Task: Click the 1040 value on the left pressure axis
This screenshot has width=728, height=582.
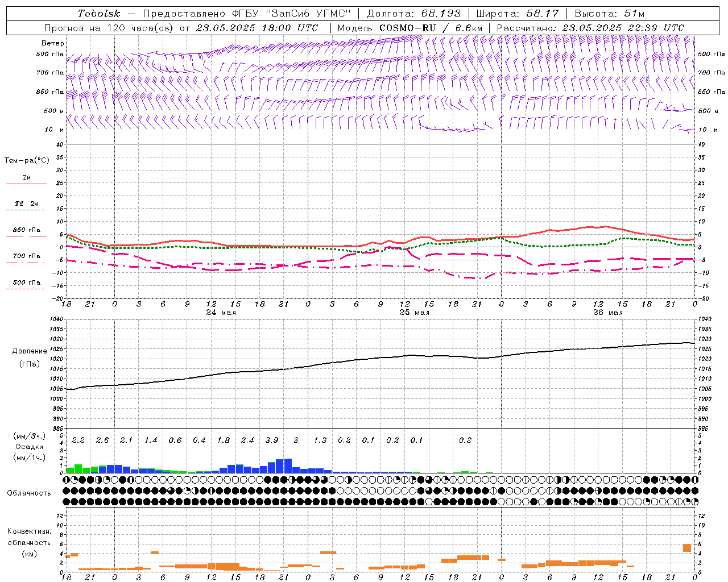Action: [x=55, y=319]
